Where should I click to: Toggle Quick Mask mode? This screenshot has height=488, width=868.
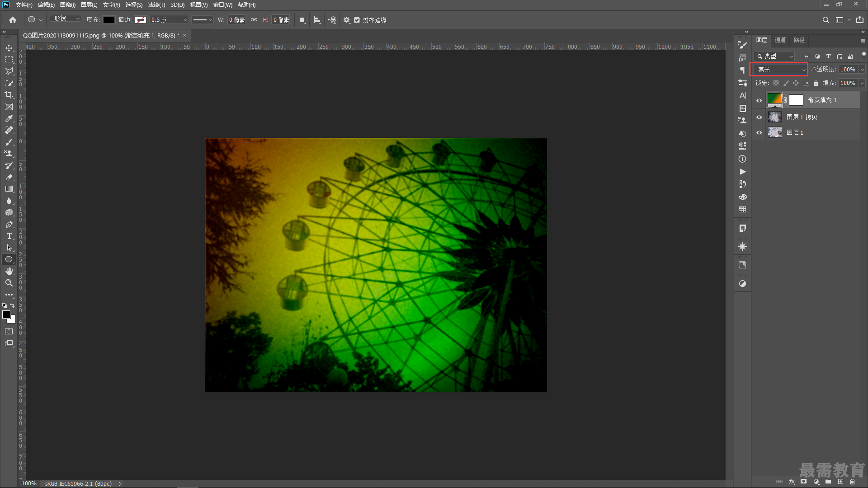(x=9, y=332)
